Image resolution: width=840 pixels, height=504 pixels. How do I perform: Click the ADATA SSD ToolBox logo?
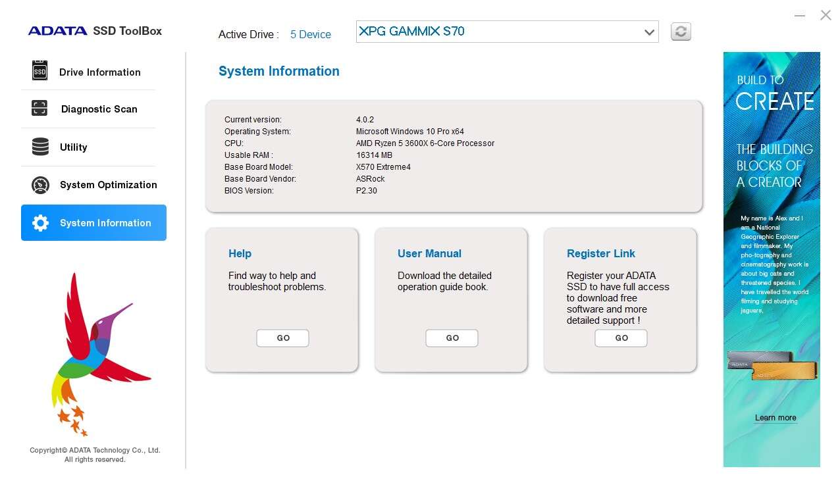tap(95, 31)
